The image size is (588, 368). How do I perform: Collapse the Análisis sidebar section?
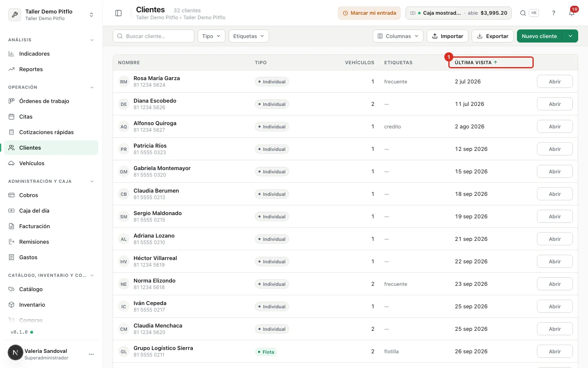point(92,40)
